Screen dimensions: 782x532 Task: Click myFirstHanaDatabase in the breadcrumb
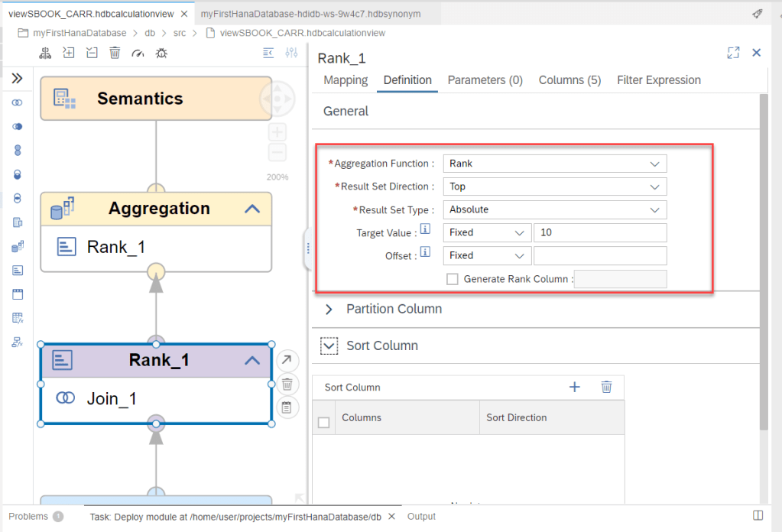coord(79,33)
